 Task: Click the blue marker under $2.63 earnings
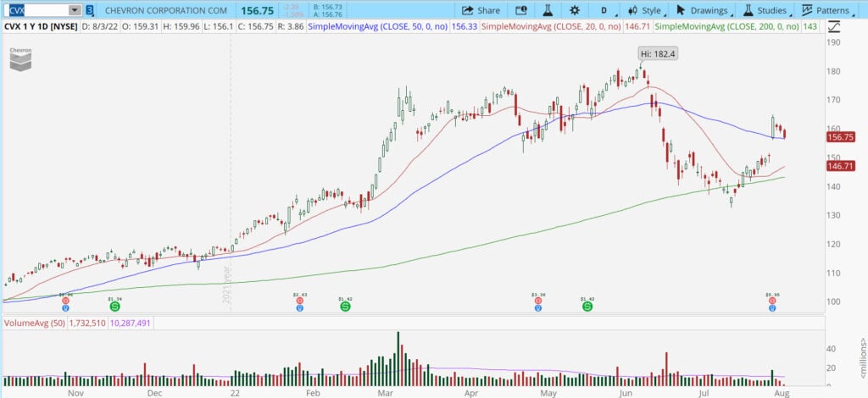click(x=299, y=308)
